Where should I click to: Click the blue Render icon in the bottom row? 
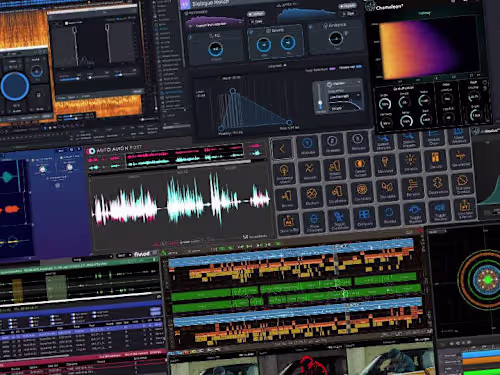[389, 214]
